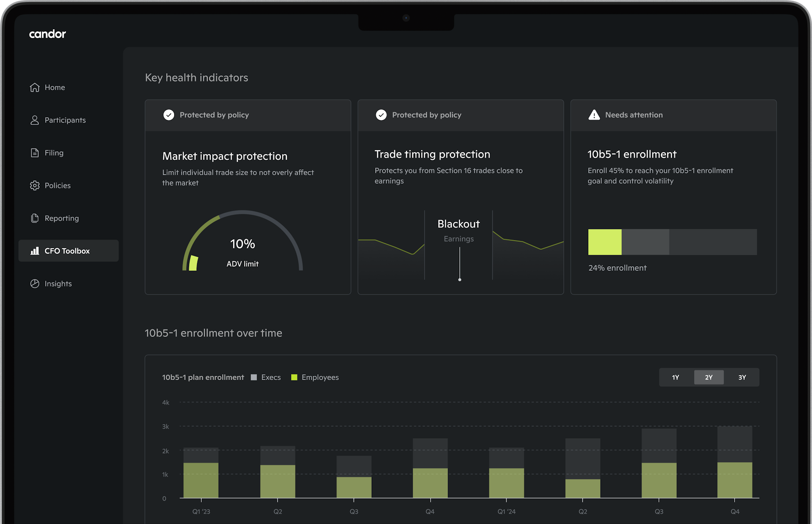812x524 pixels.
Task: Click the Q4 rightmost enrollment bar
Action: coord(735,462)
